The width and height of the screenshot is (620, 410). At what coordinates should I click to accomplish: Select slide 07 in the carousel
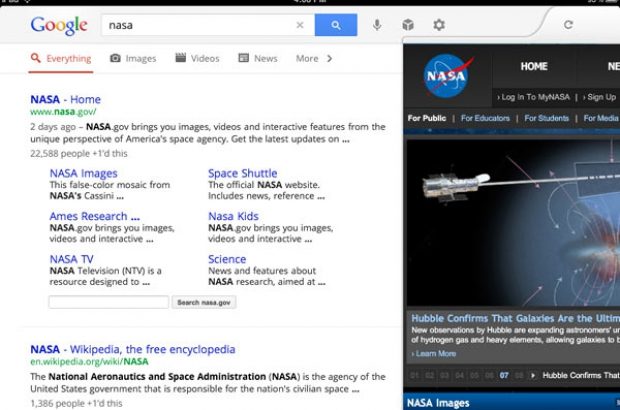(x=504, y=376)
